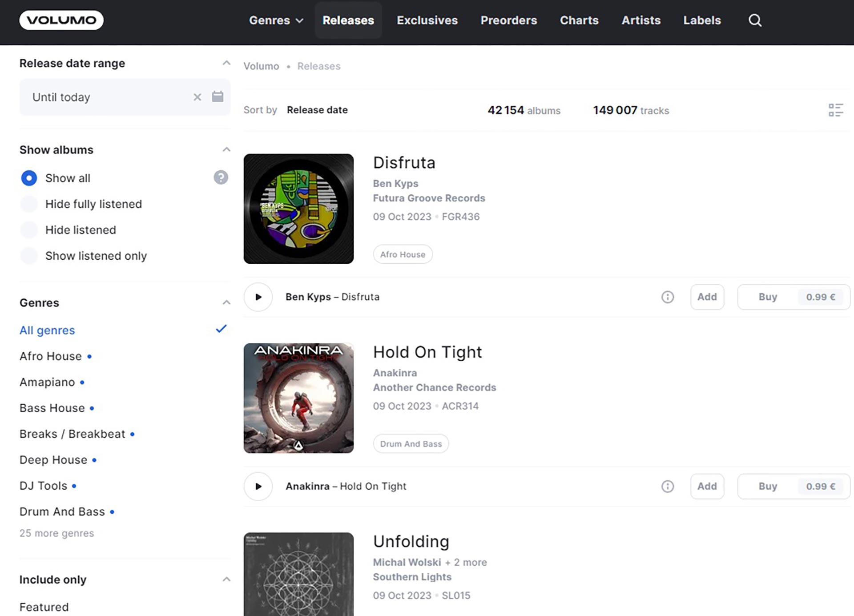The width and height of the screenshot is (854, 616).
Task: Click the search magnifier icon
Action: pos(755,20)
